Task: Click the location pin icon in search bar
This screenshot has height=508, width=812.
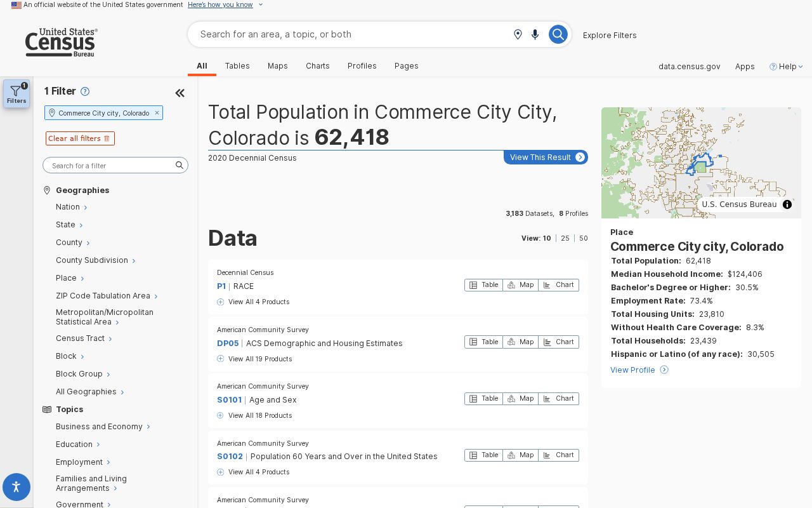Action: (x=518, y=34)
